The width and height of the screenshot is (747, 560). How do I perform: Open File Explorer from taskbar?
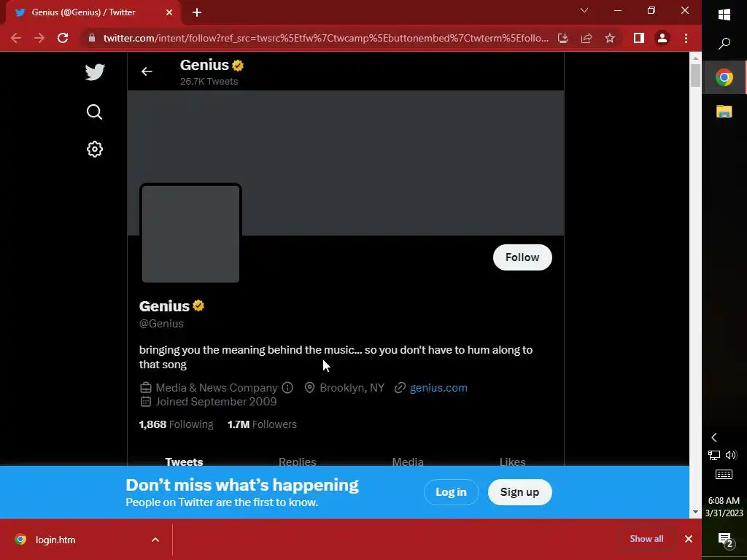724,112
